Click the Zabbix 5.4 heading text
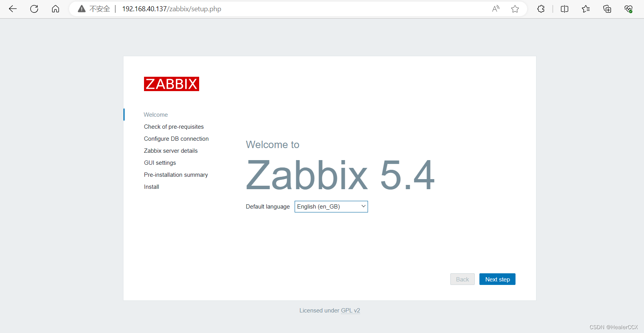The height and width of the screenshot is (333, 644). [340, 175]
